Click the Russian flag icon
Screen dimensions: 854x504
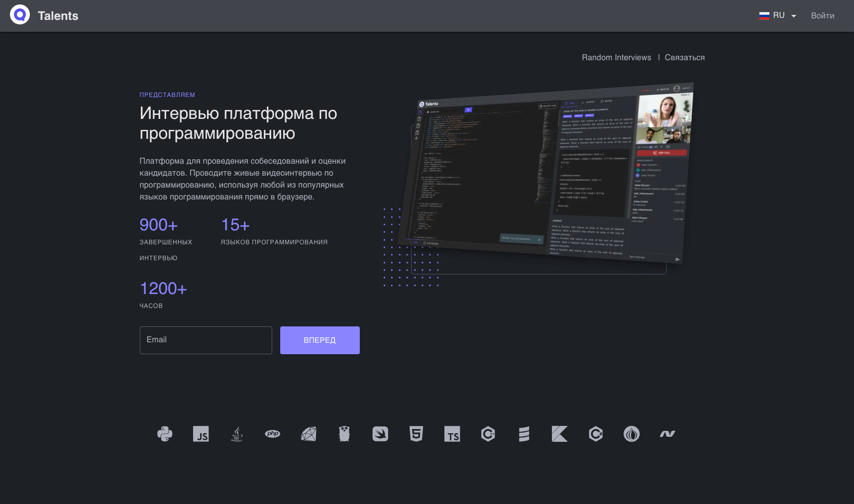point(765,15)
